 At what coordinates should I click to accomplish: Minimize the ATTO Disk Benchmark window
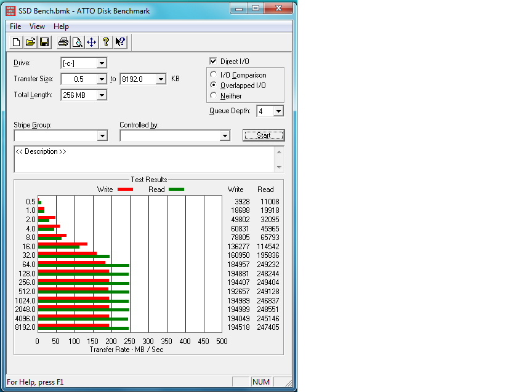239,9
